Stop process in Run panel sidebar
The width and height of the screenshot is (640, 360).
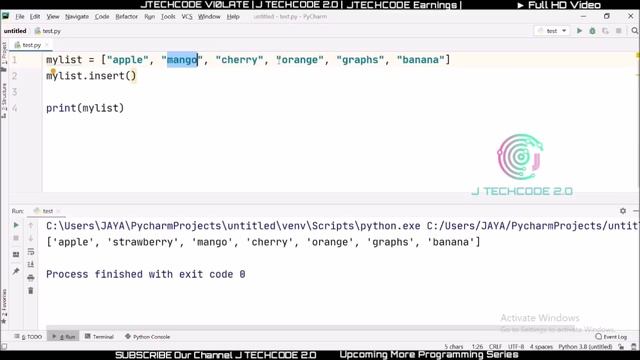click(x=16, y=238)
